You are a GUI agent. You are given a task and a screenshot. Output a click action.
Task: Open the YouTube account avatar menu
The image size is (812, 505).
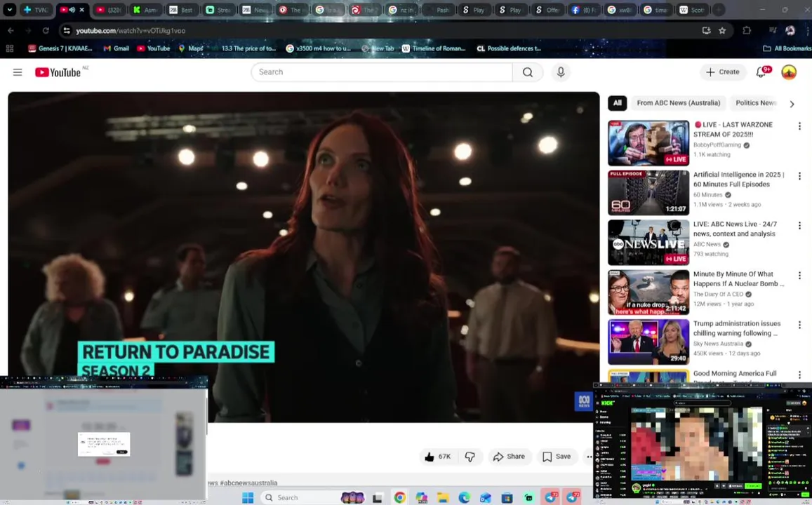click(x=789, y=72)
